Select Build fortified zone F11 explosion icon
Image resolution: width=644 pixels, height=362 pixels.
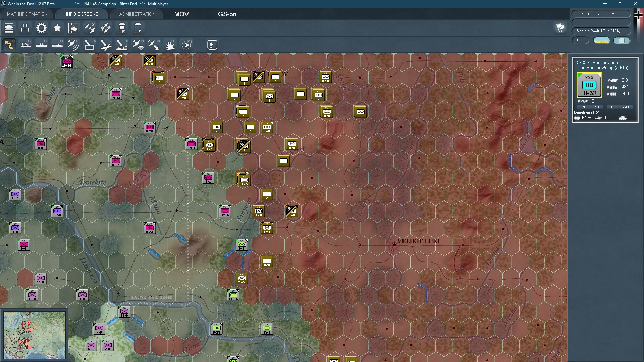tap(170, 45)
